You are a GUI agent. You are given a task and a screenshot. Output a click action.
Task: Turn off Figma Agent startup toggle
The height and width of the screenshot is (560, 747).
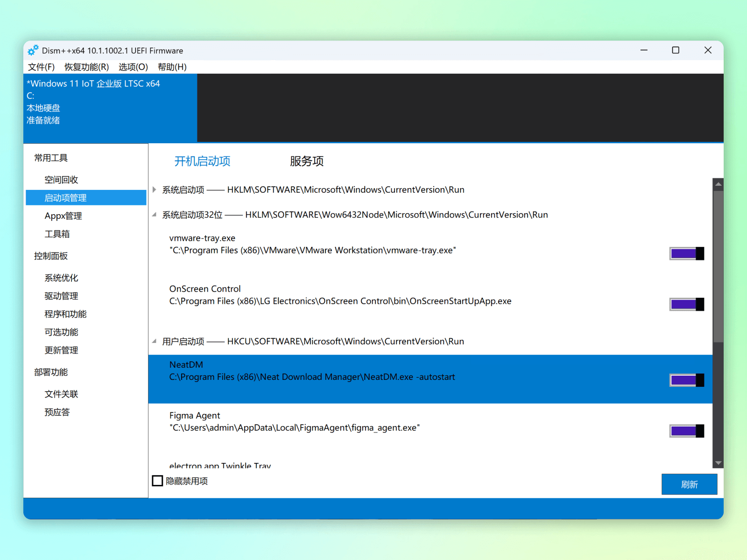tap(686, 431)
